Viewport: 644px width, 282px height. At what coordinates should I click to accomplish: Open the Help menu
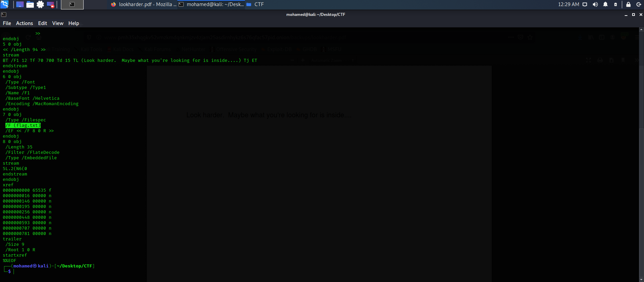(74, 23)
